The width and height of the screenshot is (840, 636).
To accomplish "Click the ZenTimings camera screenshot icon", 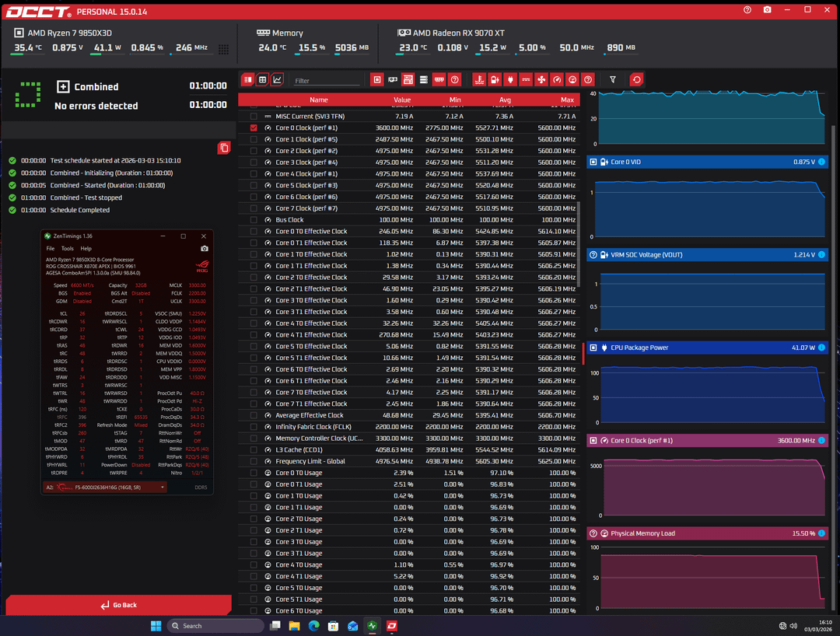I will tap(205, 249).
